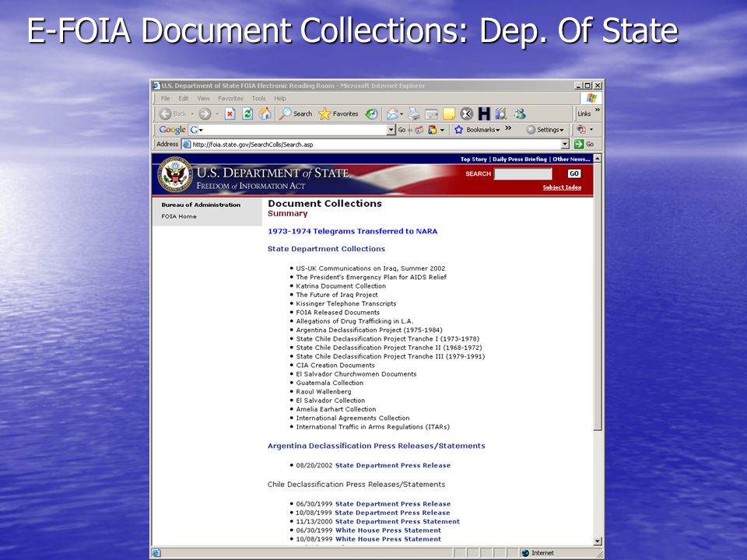Image resolution: width=747 pixels, height=560 pixels.
Task: Click the Google toolbar Go button
Action: [x=402, y=130]
